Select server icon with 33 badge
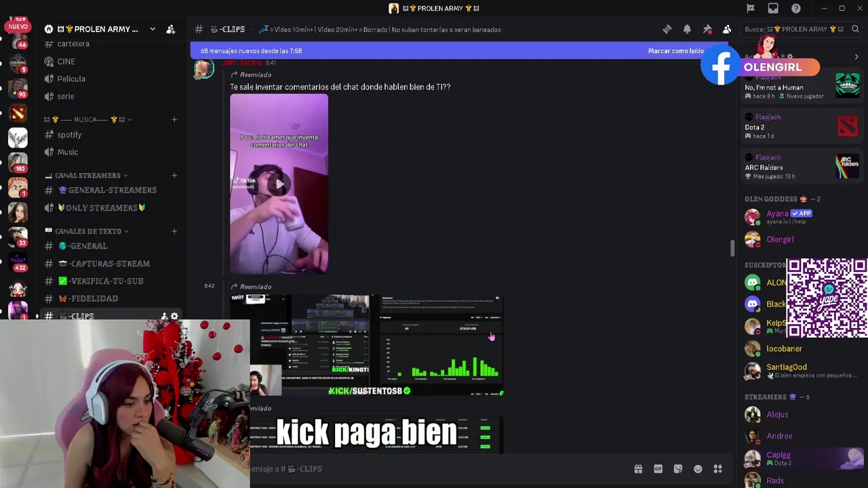 coord(18,237)
